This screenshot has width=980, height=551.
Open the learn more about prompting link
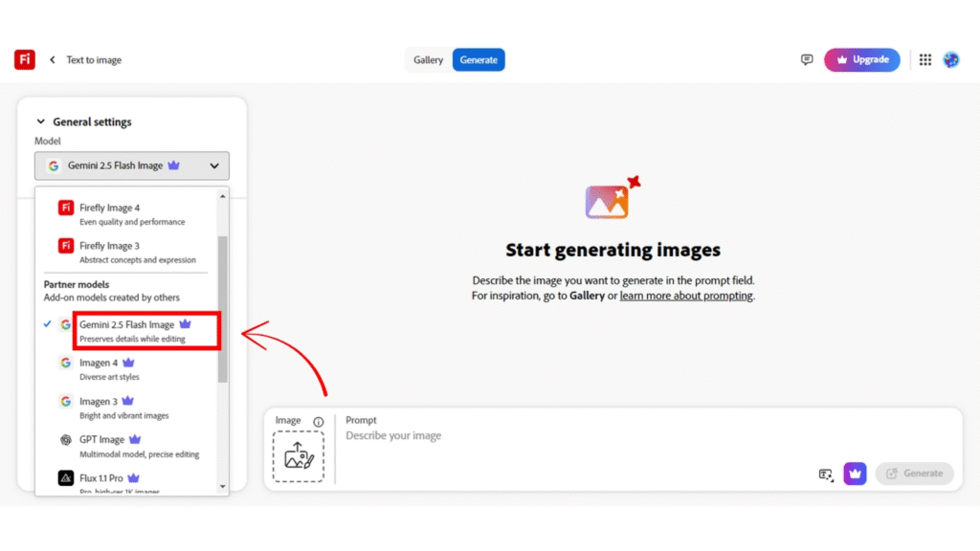click(x=686, y=296)
